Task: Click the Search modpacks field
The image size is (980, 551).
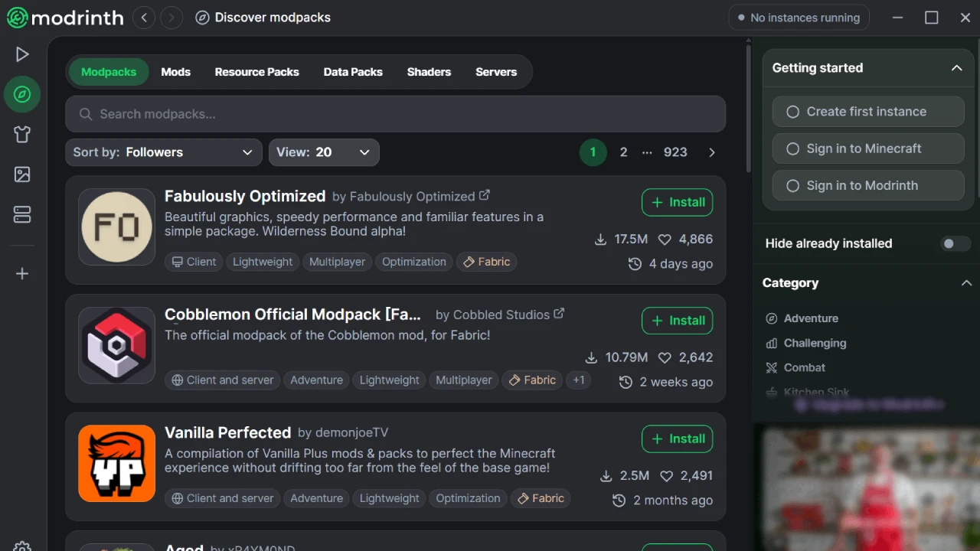Action: 396,114
